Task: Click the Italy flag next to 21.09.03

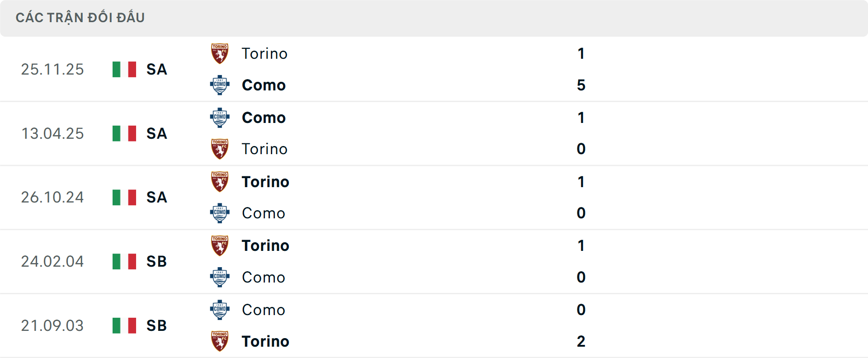Action: [x=124, y=325]
